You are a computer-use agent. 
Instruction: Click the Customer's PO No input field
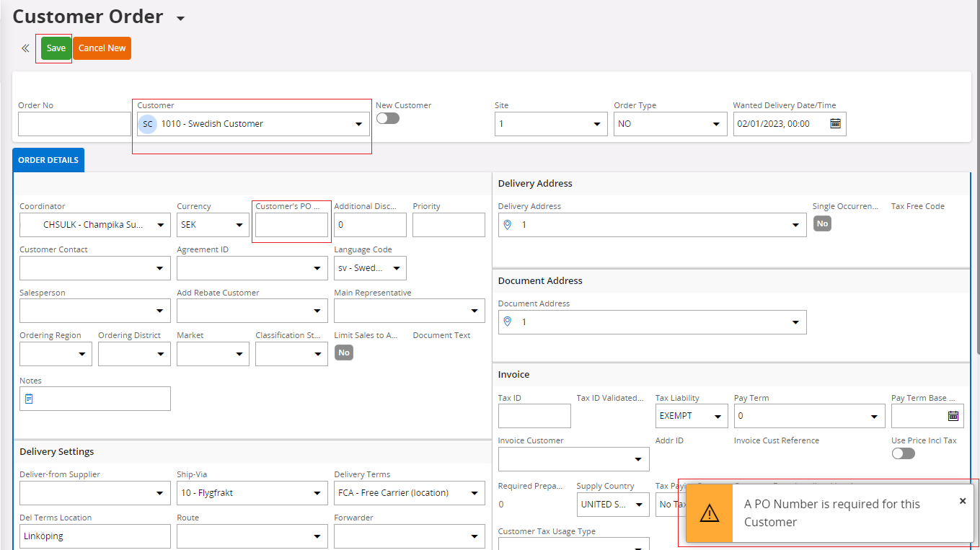tap(291, 225)
